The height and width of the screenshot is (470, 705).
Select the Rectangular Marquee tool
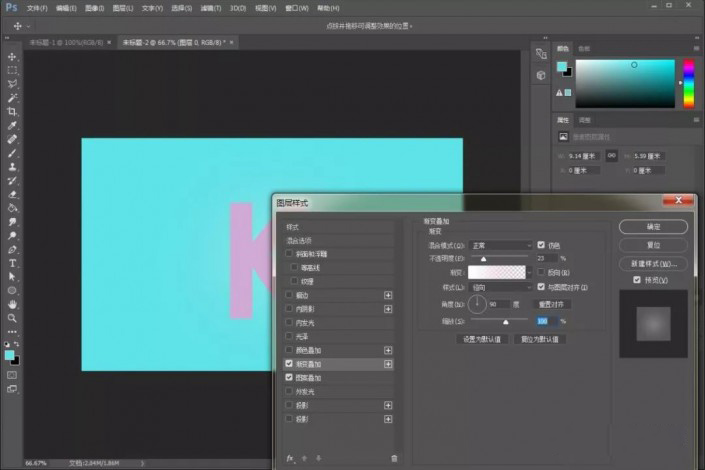(12, 70)
